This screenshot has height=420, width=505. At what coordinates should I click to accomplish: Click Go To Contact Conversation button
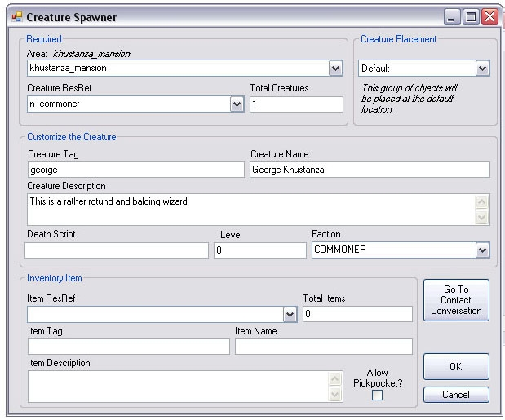coord(456,300)
